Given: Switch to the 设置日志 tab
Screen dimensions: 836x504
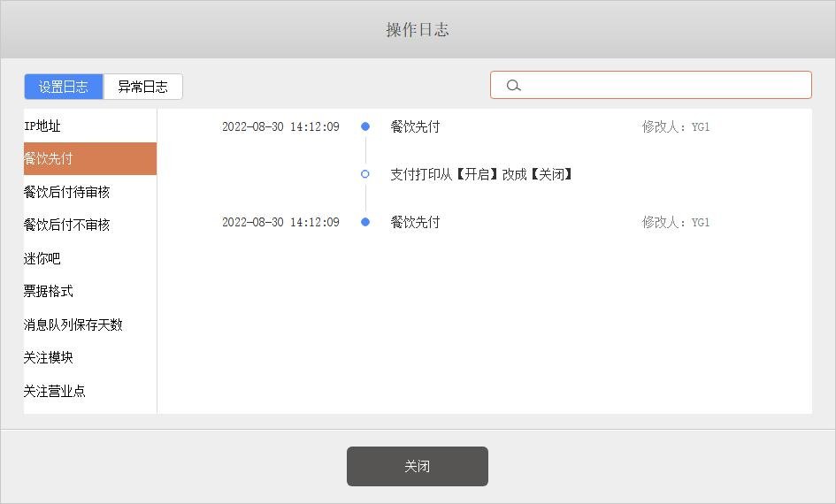Looking at the screenshot, I should click(x=64, y=87).
